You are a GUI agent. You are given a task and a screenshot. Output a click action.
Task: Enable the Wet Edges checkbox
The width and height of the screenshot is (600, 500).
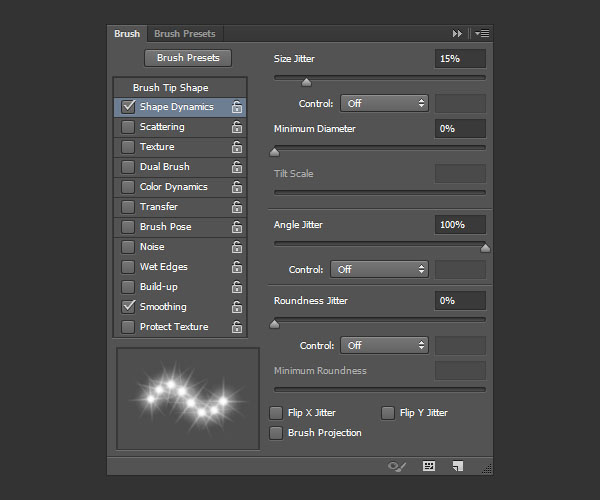point(128,267)
